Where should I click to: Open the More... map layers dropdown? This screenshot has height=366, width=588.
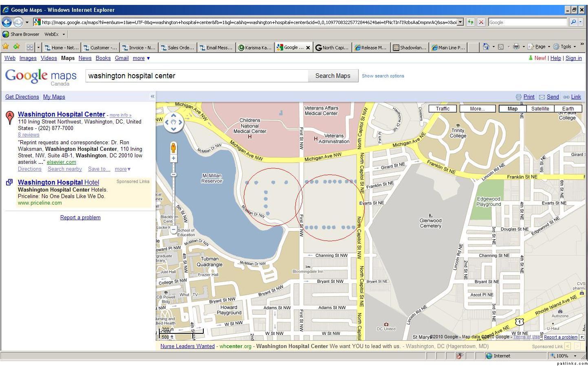pos(477,109)
